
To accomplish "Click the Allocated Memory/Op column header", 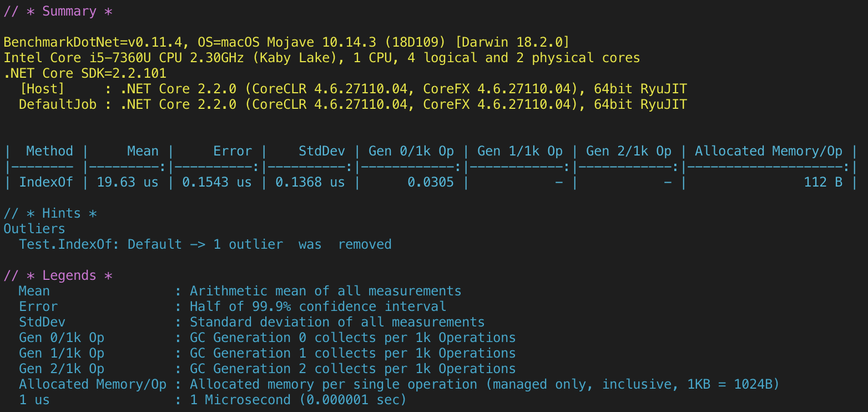I will point(769,150).
